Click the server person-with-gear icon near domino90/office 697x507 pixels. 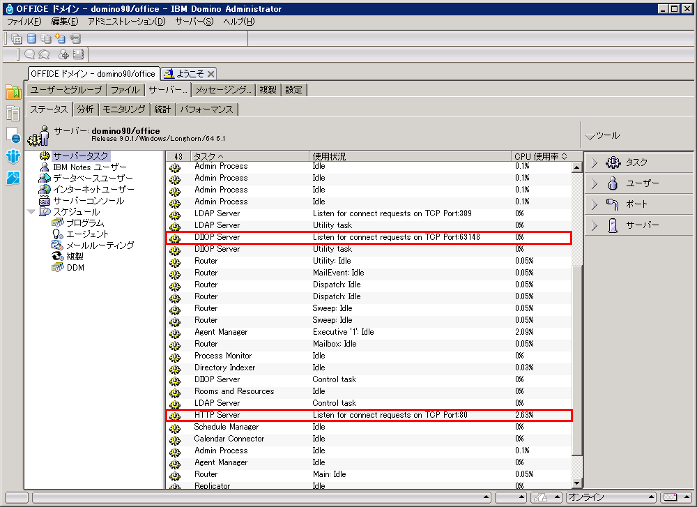[x=39, y=136]
